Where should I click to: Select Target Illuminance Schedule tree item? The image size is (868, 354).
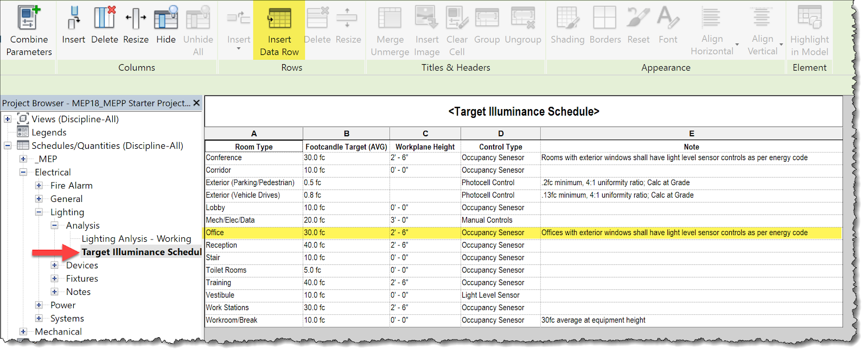142,252
